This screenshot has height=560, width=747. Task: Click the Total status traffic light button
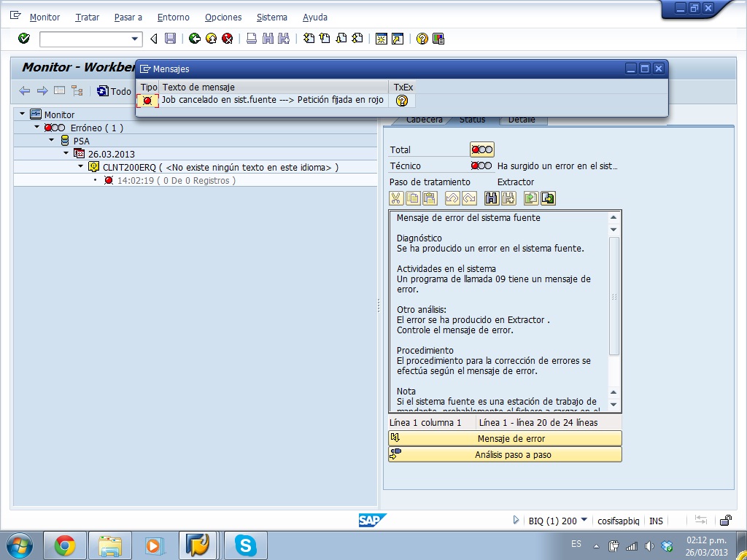[x=482, y=149]
